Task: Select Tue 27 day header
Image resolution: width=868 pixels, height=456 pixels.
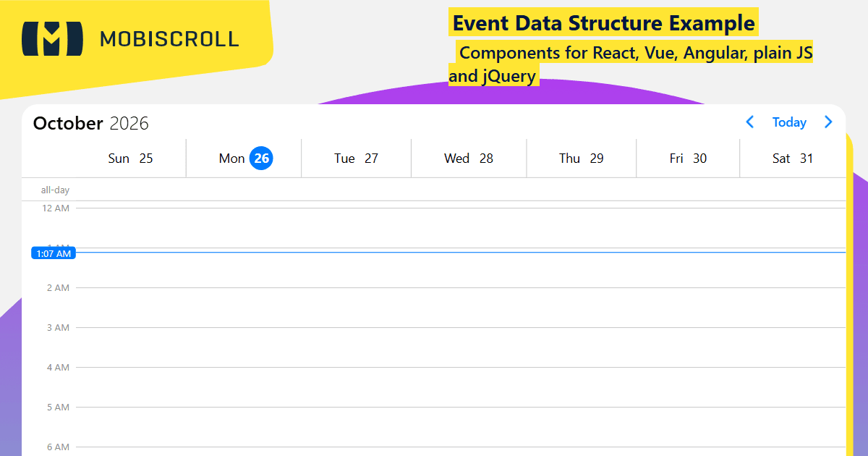Action: pyautogui.click(x=357, y=159)
